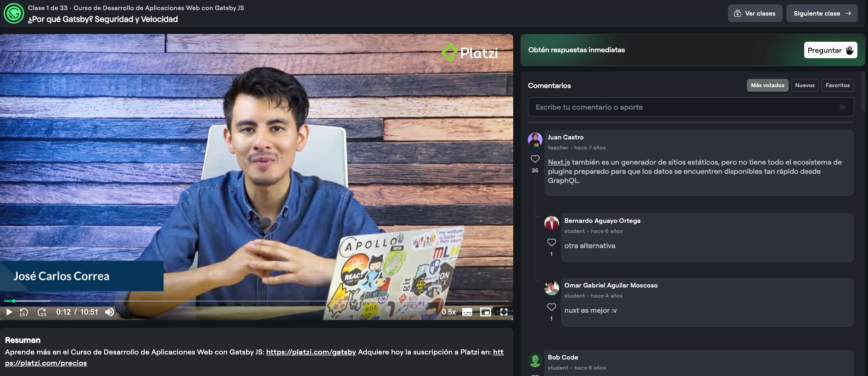The image size is (868, 376).
Task: Open the Ver clases list
Action: point(755,13)
